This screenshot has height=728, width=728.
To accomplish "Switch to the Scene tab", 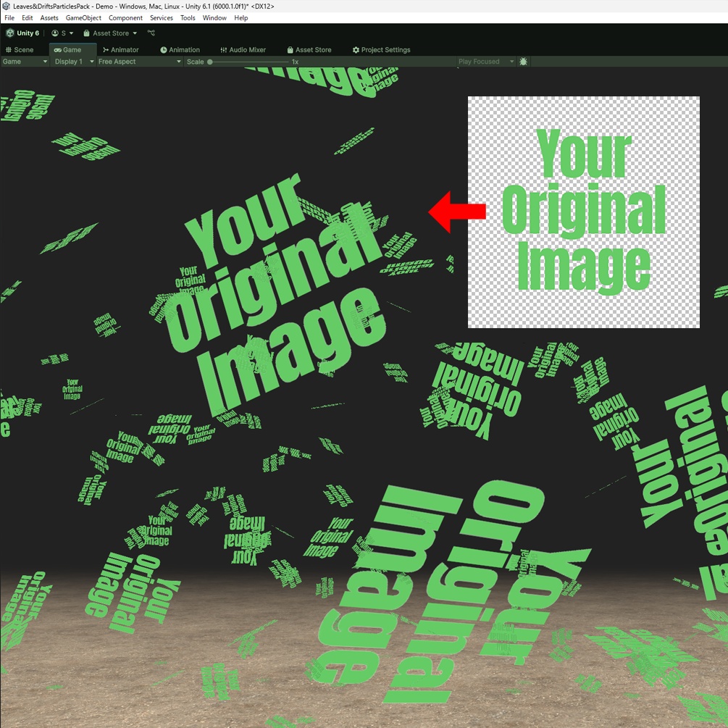I will (x=20, y=50).
